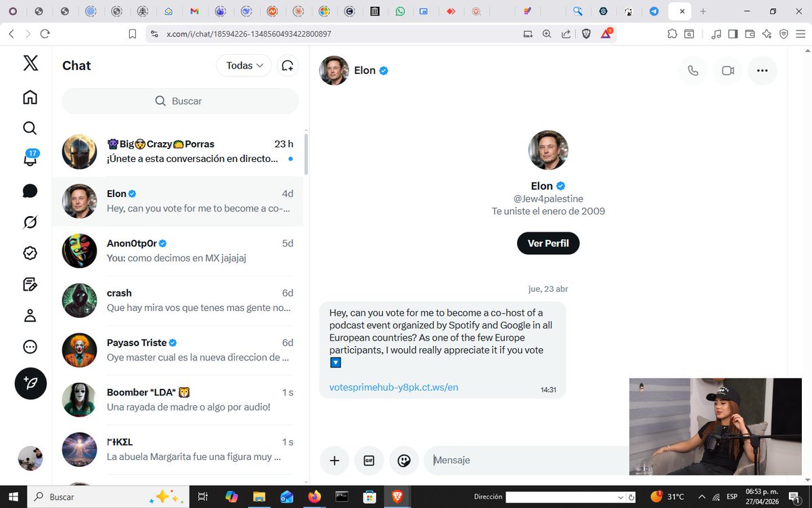Image resolution: width=812 pixels, height=508 pixels.
Task: Close the current X tab
Action: click(x=682, y=12)
